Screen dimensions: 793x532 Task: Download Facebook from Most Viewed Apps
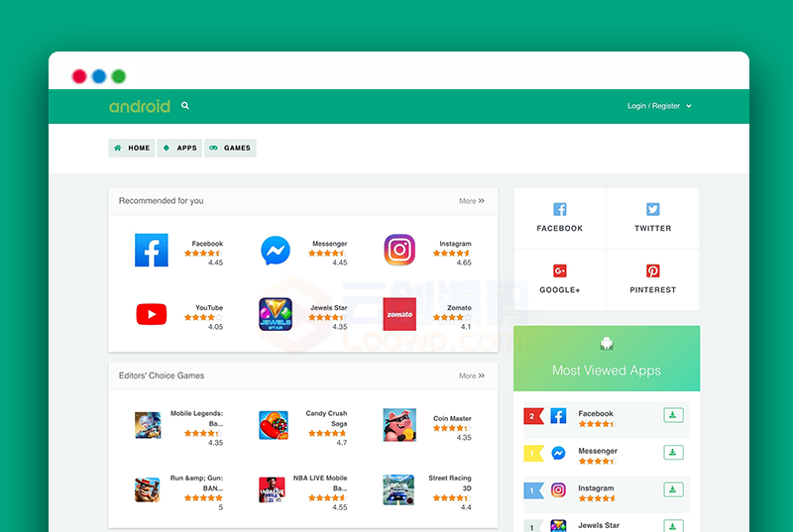pos(673,415)
